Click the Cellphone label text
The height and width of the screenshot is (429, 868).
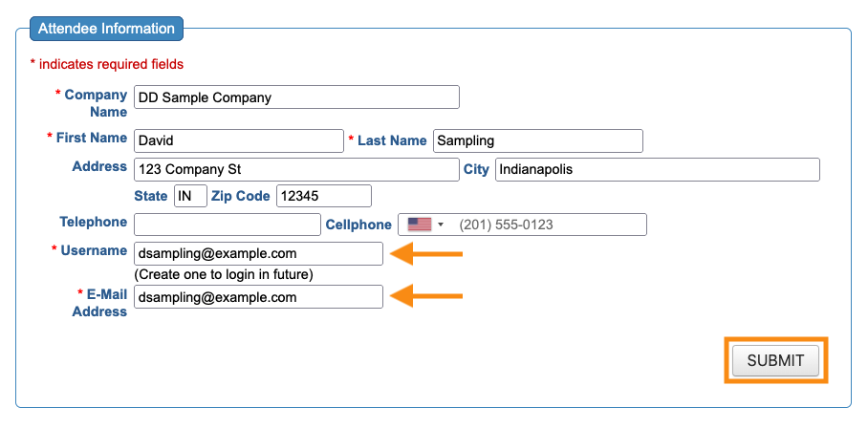click(358, 225)
